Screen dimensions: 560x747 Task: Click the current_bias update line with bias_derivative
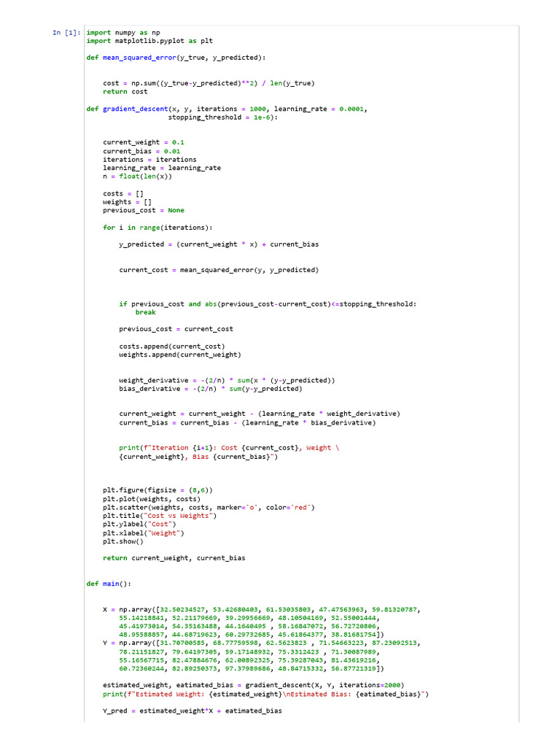[x=247, y=423]
